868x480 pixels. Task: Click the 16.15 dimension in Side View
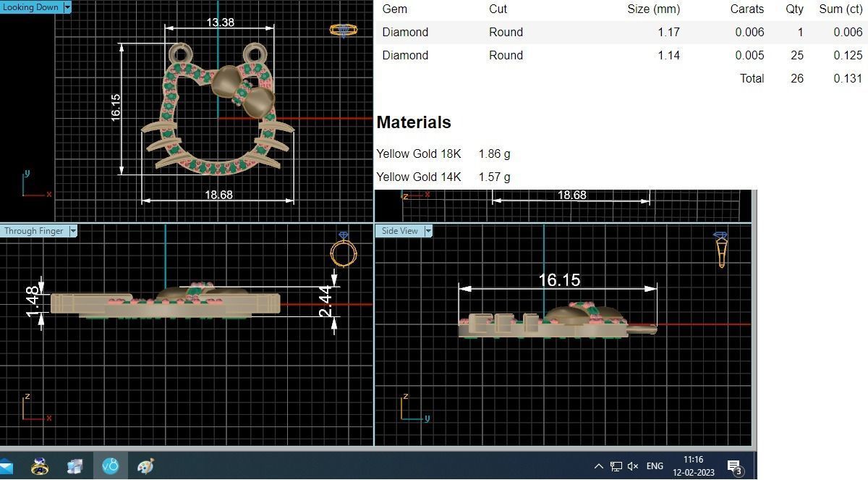(559, 279)
